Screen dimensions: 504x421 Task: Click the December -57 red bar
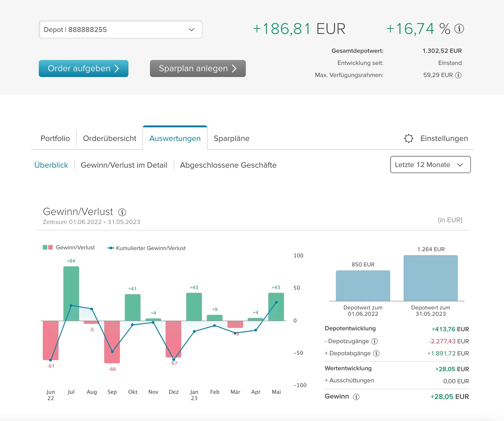(174, 339)
